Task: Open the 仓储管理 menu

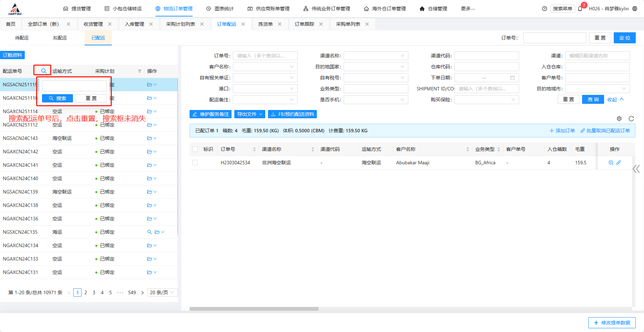Action: click(x=433, y=9)
